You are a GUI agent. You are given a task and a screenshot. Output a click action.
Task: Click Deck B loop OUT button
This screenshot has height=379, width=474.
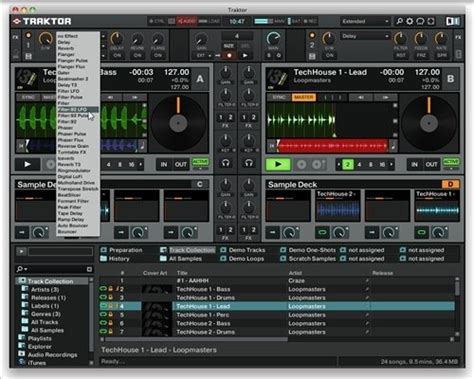(431, 164)
